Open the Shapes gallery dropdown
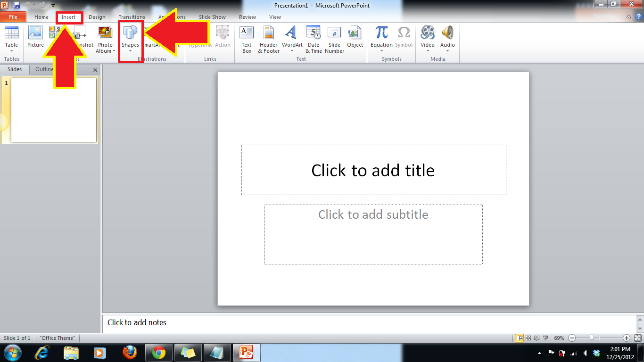Viewport: 644px width, 362px height. click(x=130, y=51)
